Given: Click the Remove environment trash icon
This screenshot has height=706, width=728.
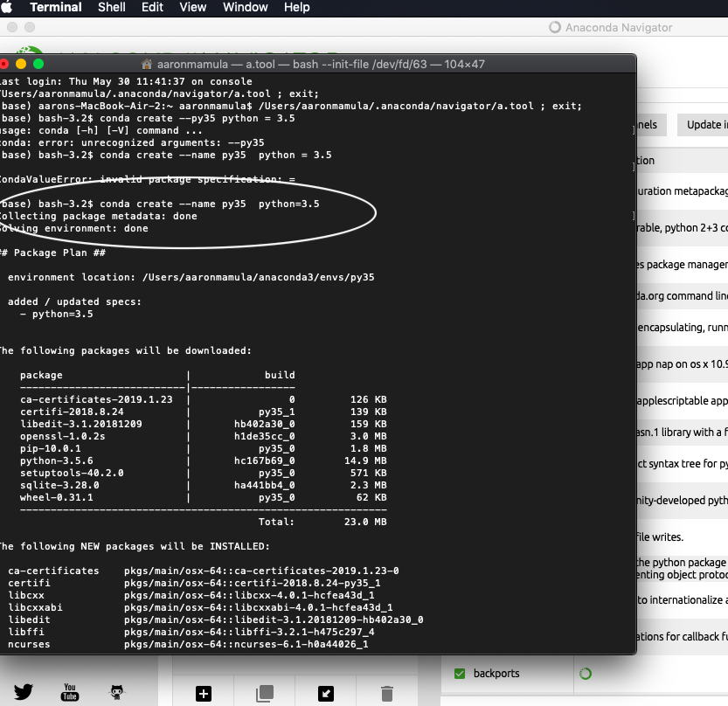Looking at the screenshot, I should [x=387, y=694].
